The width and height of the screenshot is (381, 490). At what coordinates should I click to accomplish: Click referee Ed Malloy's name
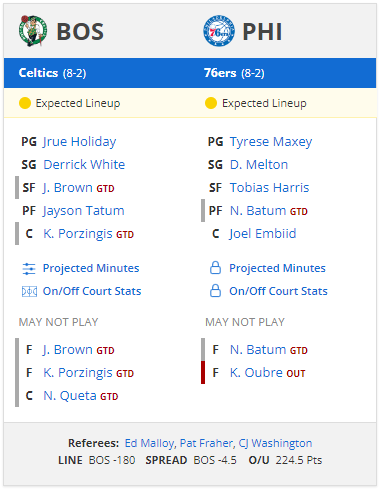[x=149, y=443]
